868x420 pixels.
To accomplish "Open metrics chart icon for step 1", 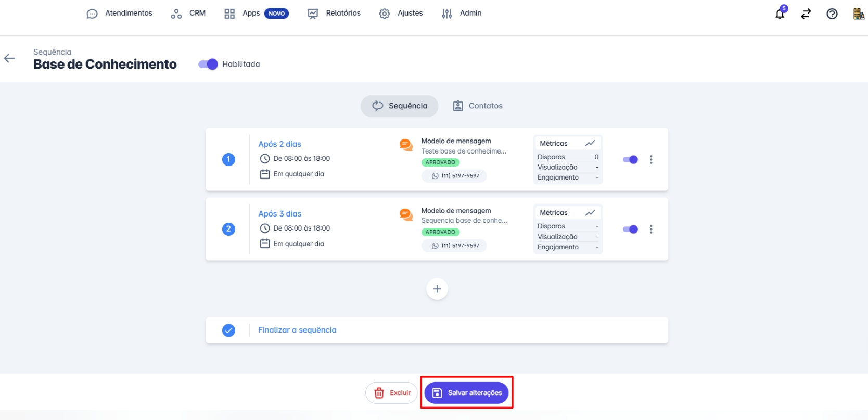I will pos(590,143).
